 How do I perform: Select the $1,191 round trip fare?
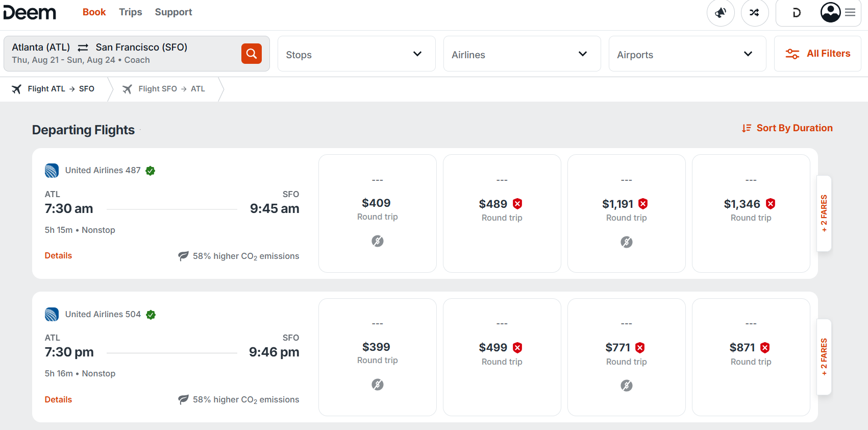click(x=627, y=213)
